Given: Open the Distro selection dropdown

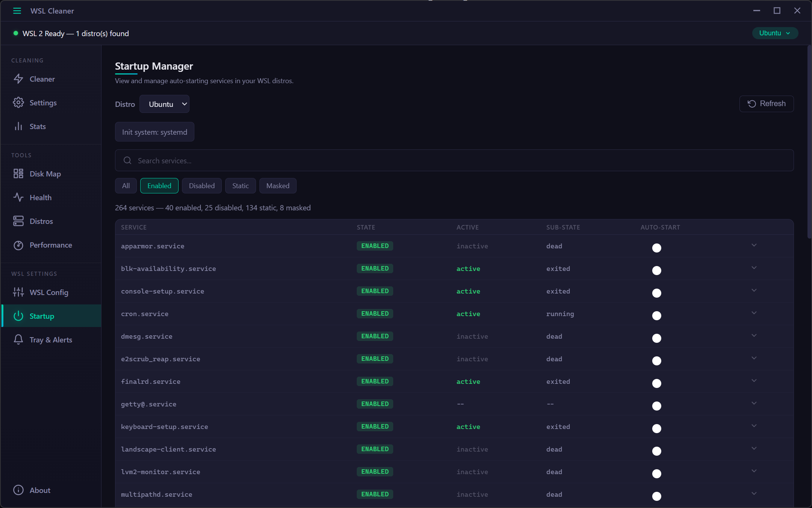Looking at the screenshot, I should coord(164,104).
